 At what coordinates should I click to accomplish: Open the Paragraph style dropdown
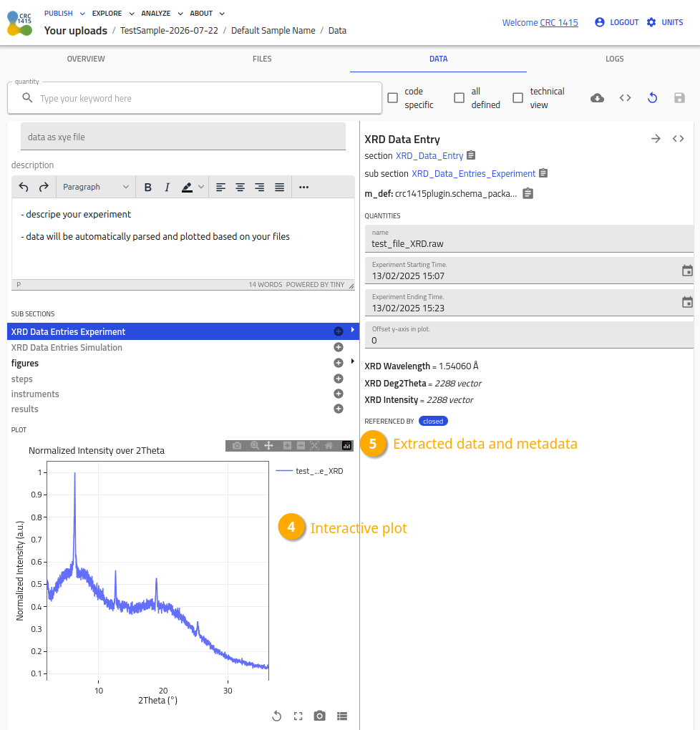tap(95, 188)
